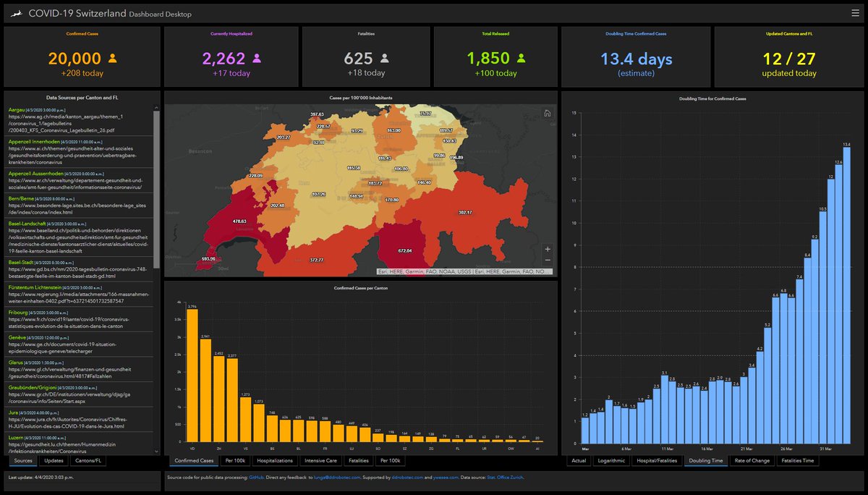The width and height of the screenshot is (868, 495).
Task: Show the Fatalities Time tab
Action: (x=799, y=460)
